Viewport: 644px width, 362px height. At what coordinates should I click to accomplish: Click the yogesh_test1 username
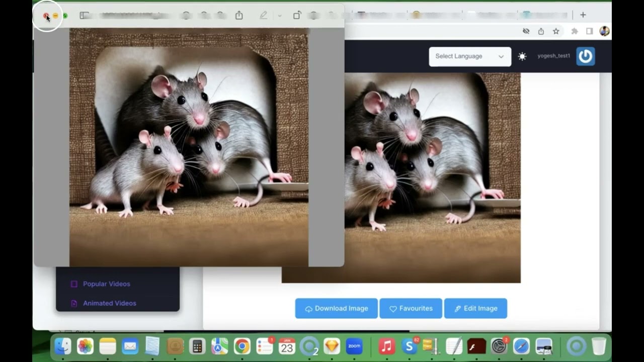click(553, 56)
